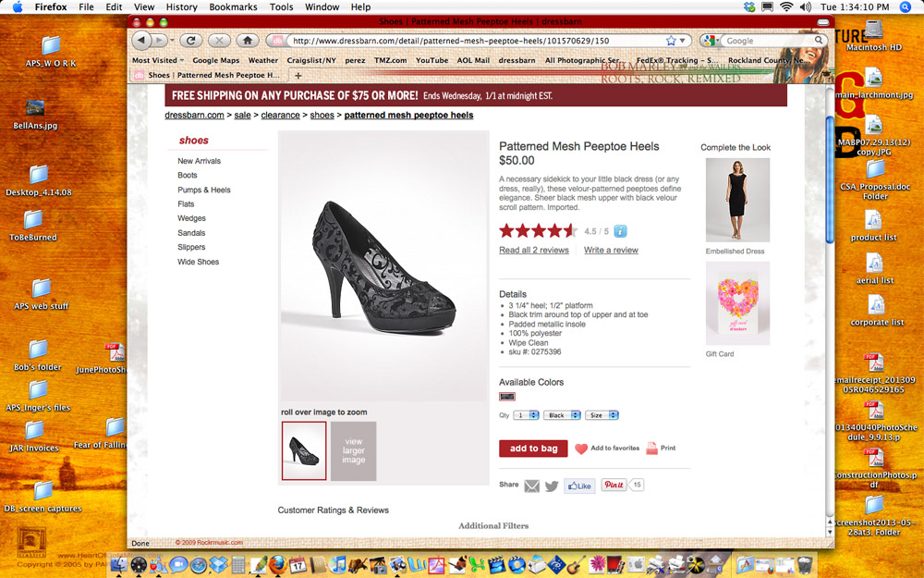
Task: Open the Firefox File menu
Action: [86, 7]
